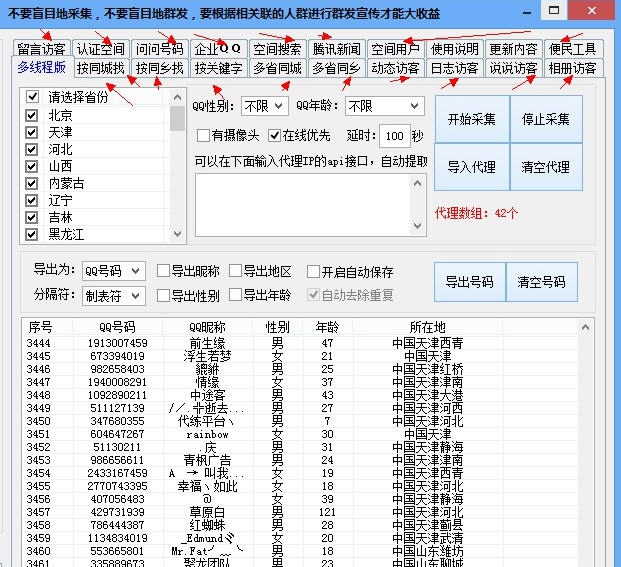Select the 企业QQ tab
The width and height of the screenshot is (621, 567).
[218, 49]
